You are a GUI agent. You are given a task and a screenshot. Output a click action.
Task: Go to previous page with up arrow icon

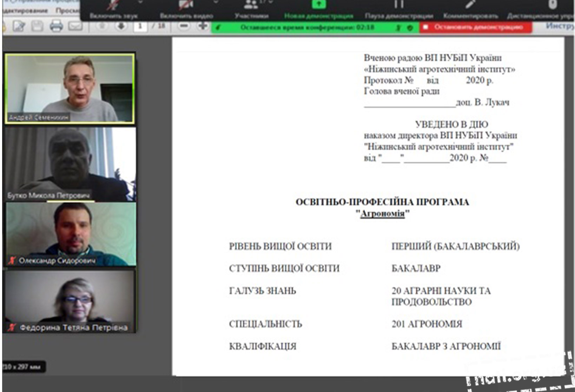pyautogui.click(x=102, y=26)
